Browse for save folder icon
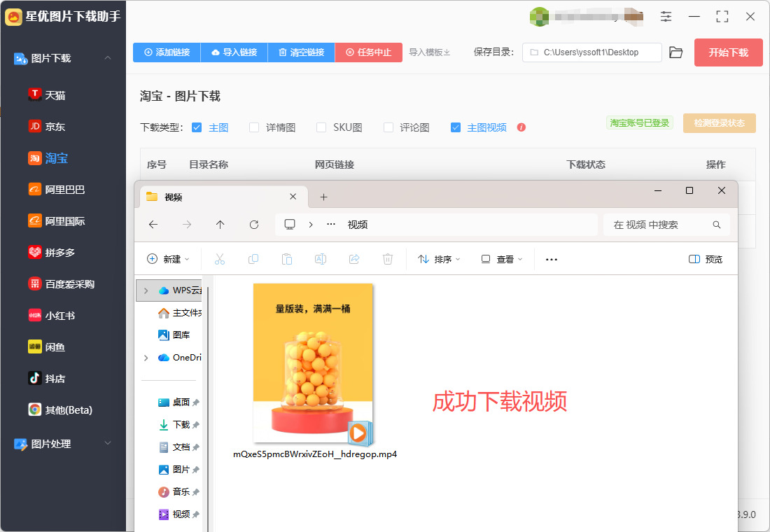This screenshot has width=770, height=532. point(676,52)
